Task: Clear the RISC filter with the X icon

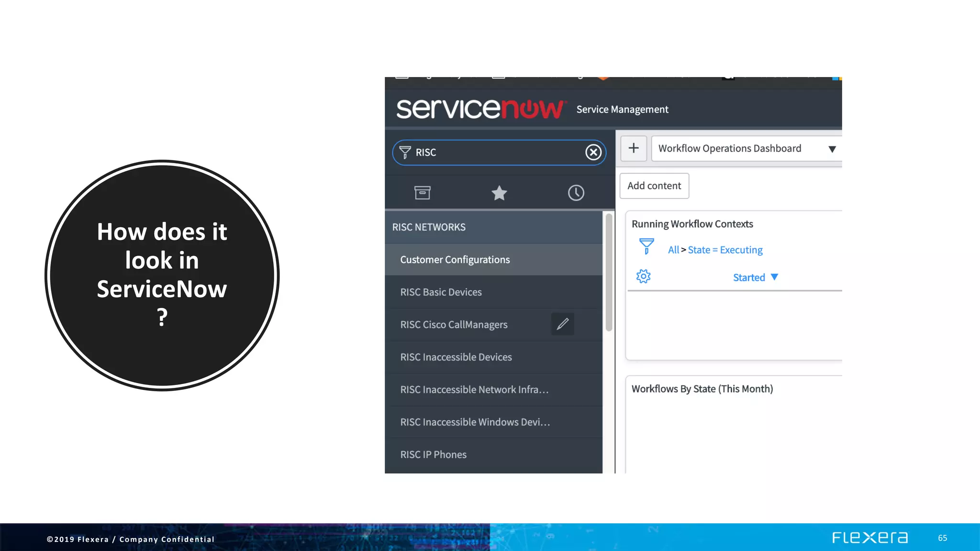Action: [x=593, y=152]
